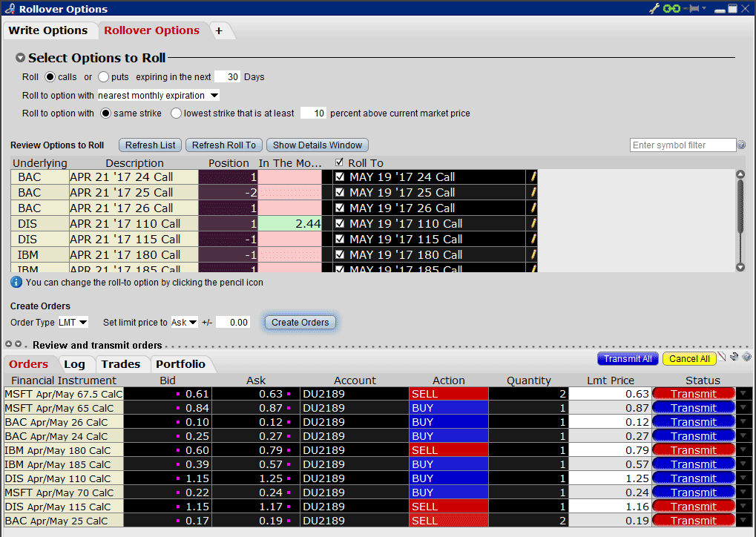Image resolution: width=756 pixels, height=537 pixels.
Task: Click the curved arrow icon right of Cancel All
Action: click(x=734, y=357)
